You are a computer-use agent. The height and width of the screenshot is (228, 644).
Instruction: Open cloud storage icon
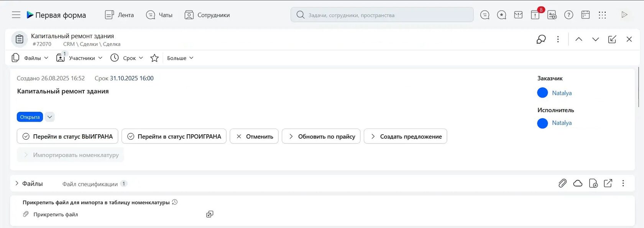point(578,183)
